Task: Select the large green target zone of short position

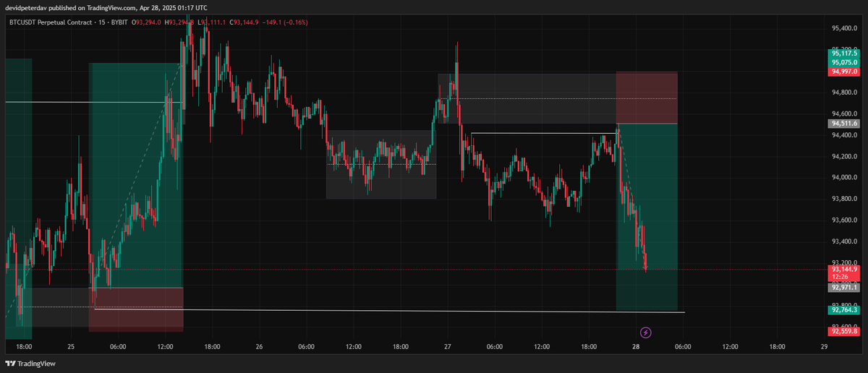Action: coord(647,217)
